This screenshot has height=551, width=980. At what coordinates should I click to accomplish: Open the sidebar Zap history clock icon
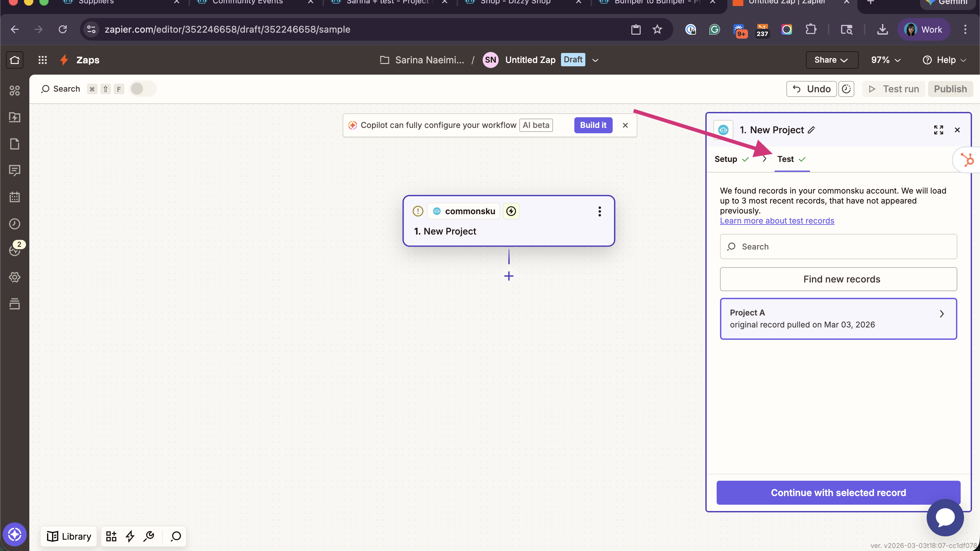(x=14, y=224)
